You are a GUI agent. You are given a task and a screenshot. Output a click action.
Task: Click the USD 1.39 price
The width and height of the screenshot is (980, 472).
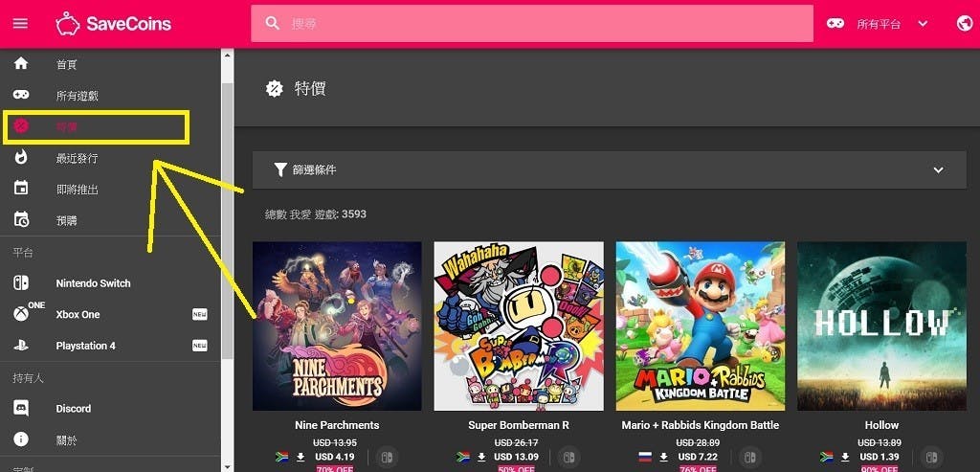[880, 457]
